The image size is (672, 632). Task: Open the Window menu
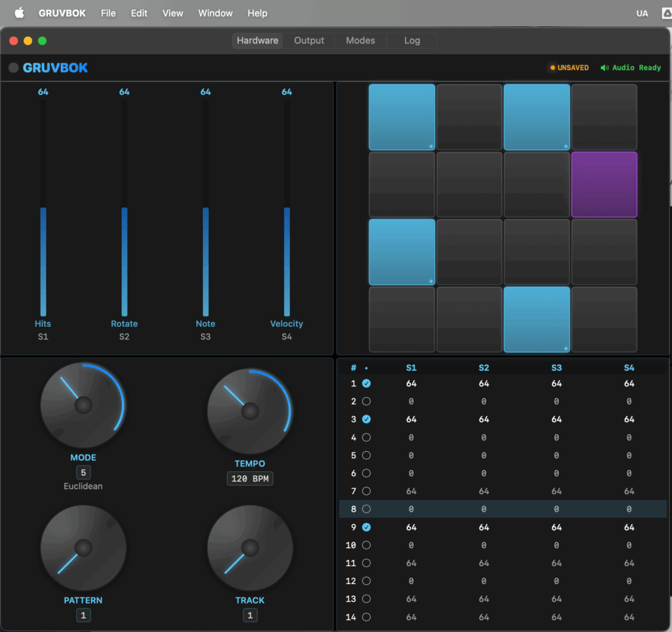click(215, 12)
